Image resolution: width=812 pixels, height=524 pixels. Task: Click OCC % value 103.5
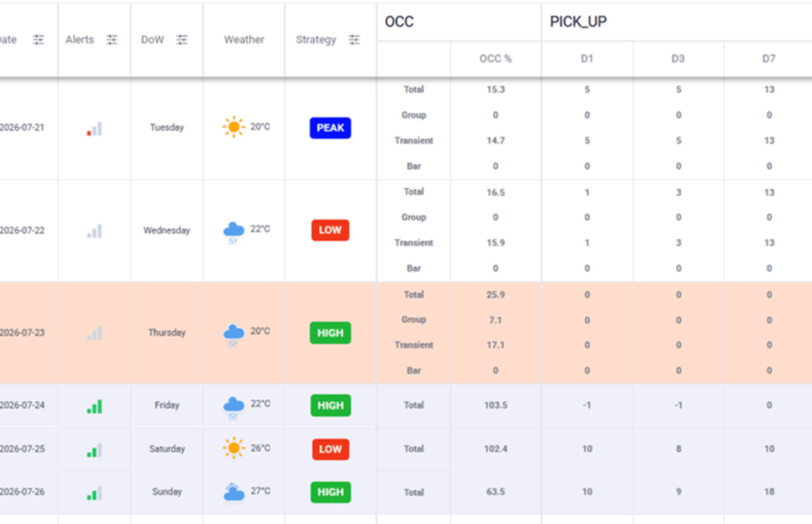496,405
